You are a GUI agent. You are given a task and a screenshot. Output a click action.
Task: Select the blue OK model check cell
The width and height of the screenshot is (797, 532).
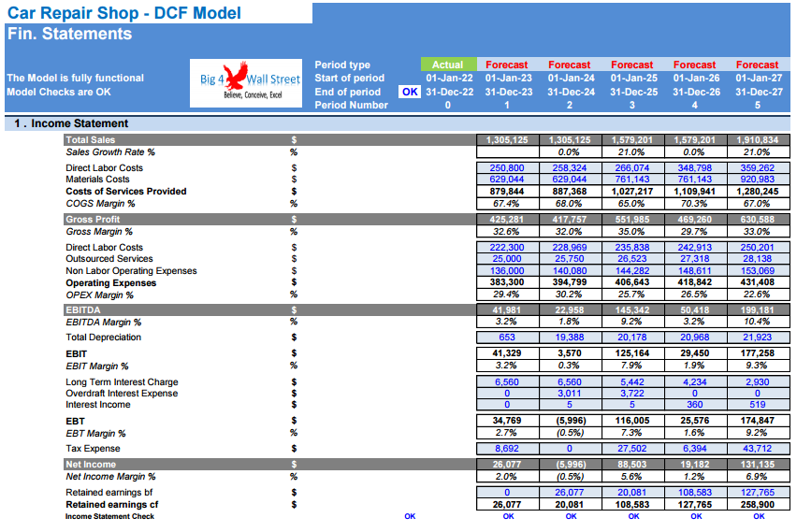[x=410, y=92]
